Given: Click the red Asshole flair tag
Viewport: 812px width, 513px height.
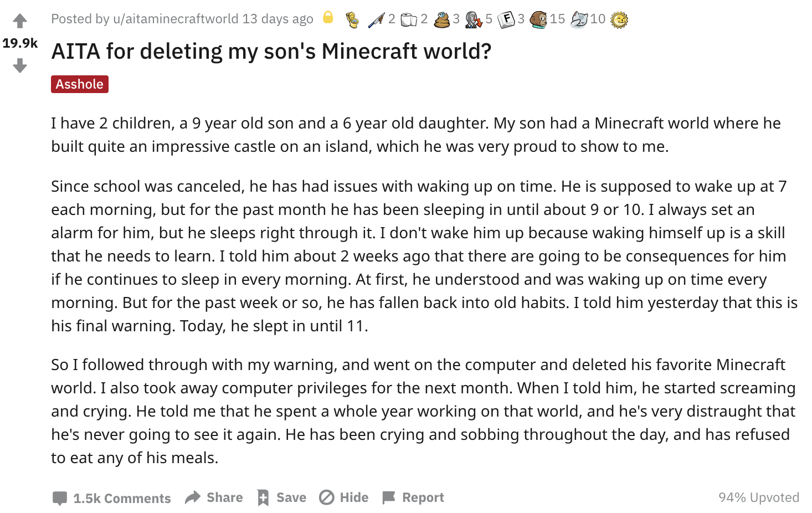Looking at the screenshot, I should [x=80, y=84].
